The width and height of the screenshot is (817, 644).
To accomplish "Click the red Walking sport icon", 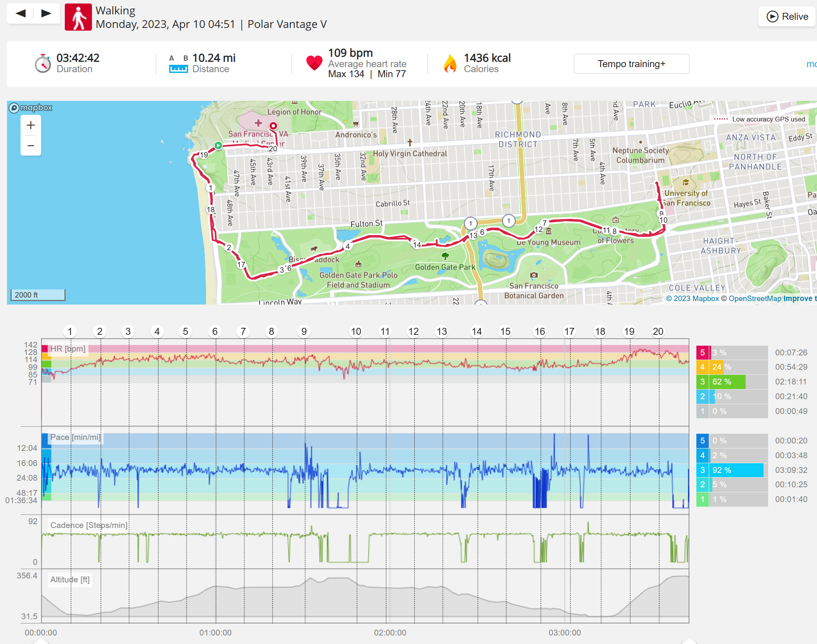I will [78, 17].
